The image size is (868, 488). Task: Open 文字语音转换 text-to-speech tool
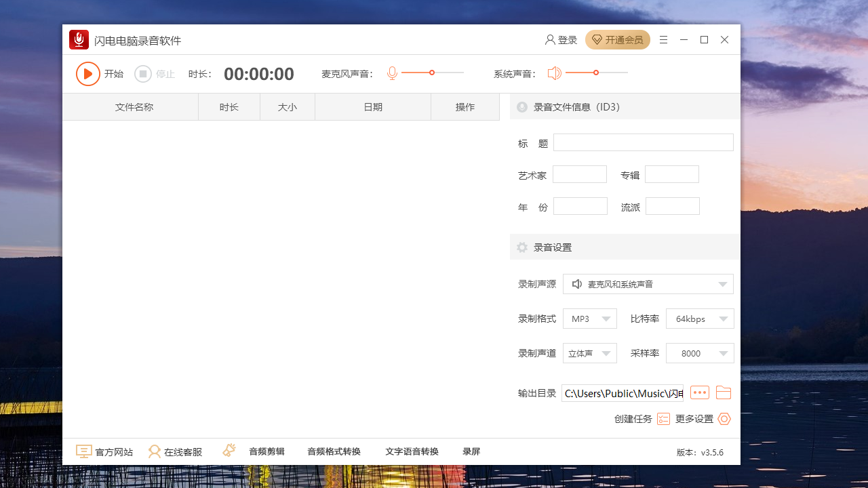(412, 451)
